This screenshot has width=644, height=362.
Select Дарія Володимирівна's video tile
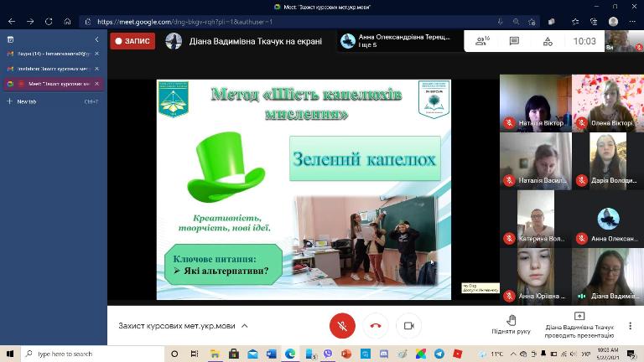(x=608, y=161)
